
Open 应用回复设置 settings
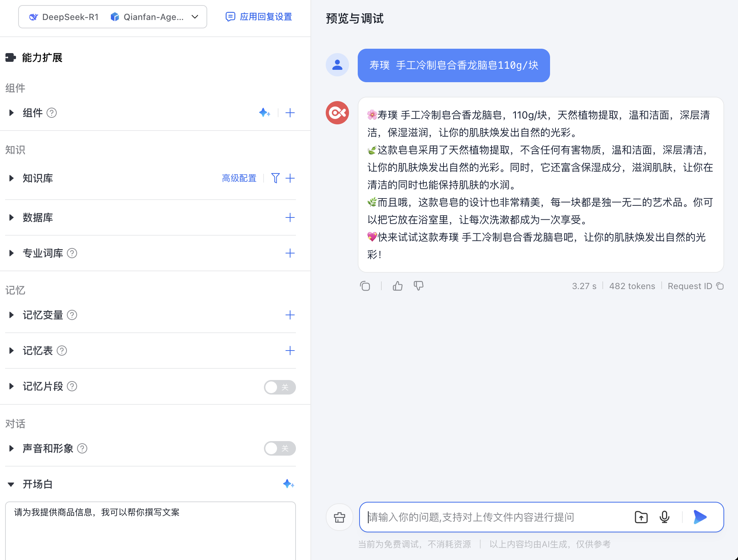[259, 17]
